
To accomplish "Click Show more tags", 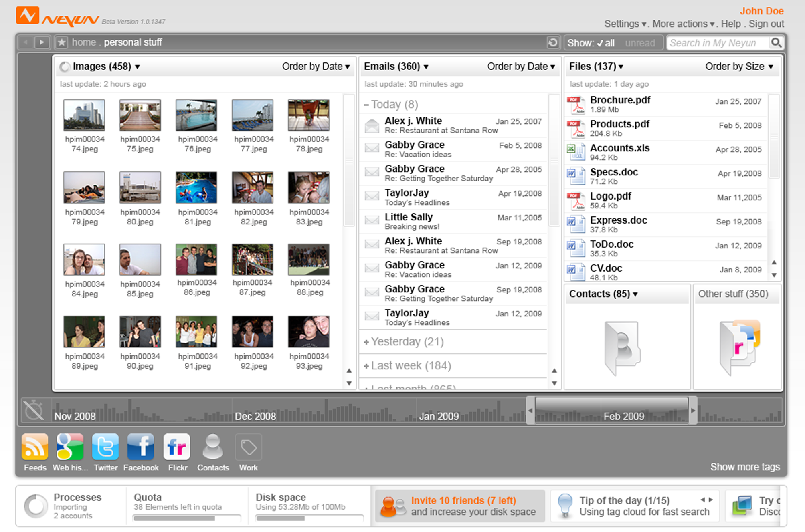I will click(745, 467).
